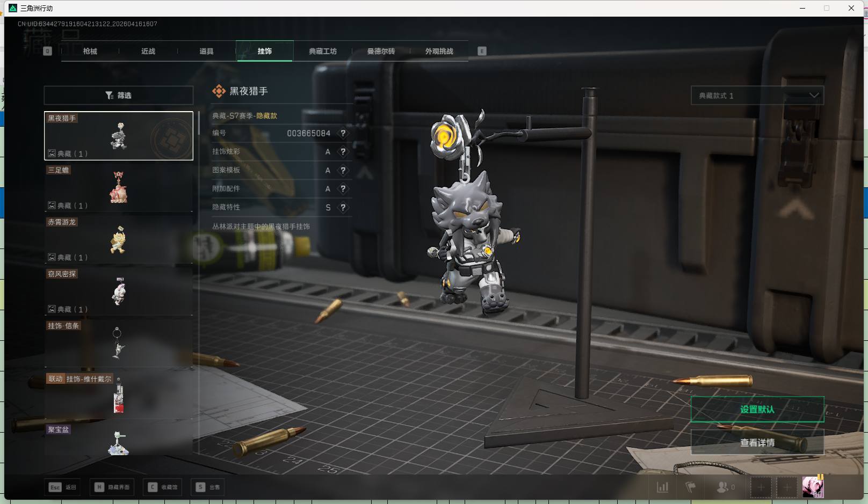Viewport: 868px width, 504px height.
Task: Click the 查看详情 button
Action: [x=757, y=443]
